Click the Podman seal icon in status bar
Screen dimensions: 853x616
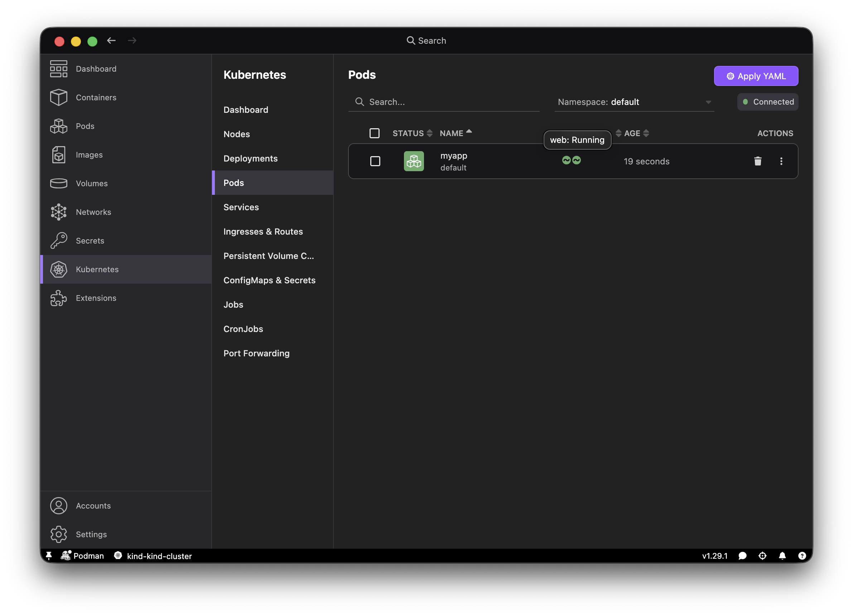[66, 555]
